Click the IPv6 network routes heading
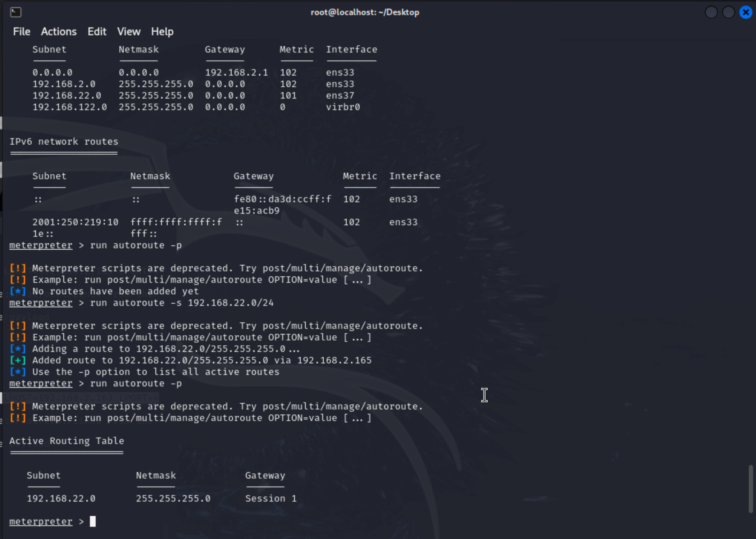Viewport: 756px width, 539px height. point(64,141)
